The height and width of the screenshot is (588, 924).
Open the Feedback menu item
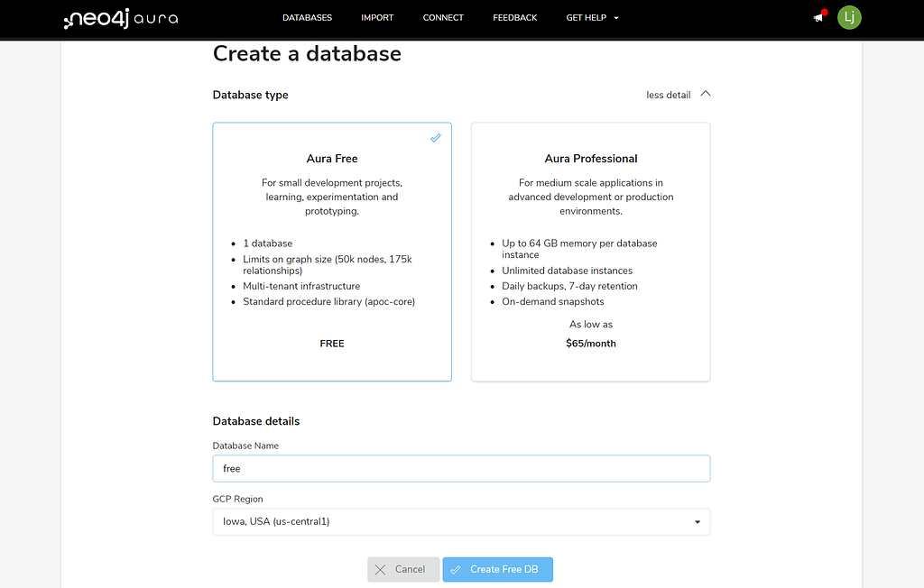(515, 17)
